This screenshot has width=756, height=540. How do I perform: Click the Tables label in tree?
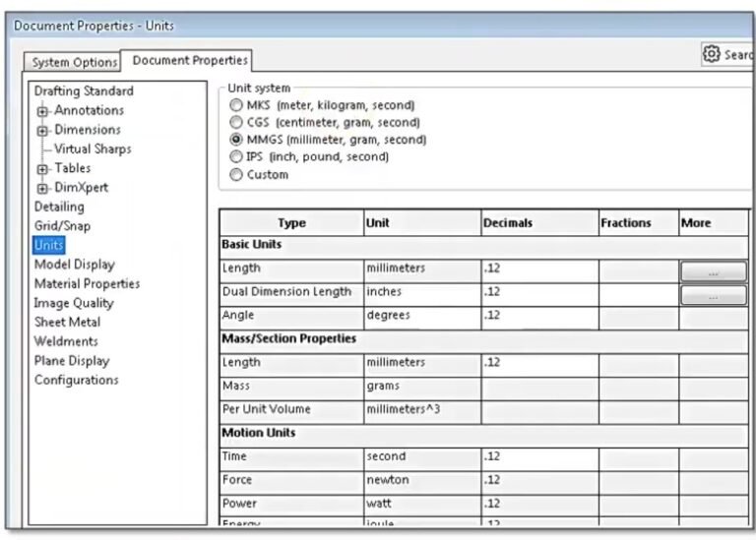coord(72,168)
